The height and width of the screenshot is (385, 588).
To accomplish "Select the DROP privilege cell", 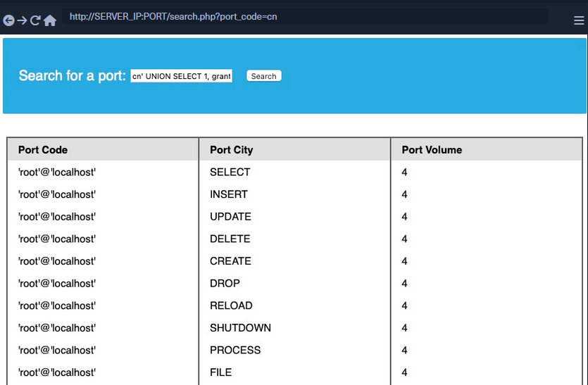I will [225, 284].
